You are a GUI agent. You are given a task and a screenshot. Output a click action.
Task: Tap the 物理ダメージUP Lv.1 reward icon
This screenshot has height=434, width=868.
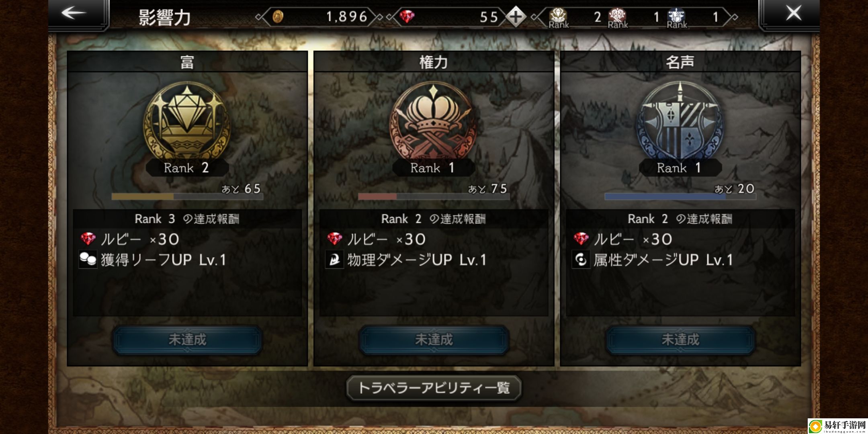(x=334, y=260)
